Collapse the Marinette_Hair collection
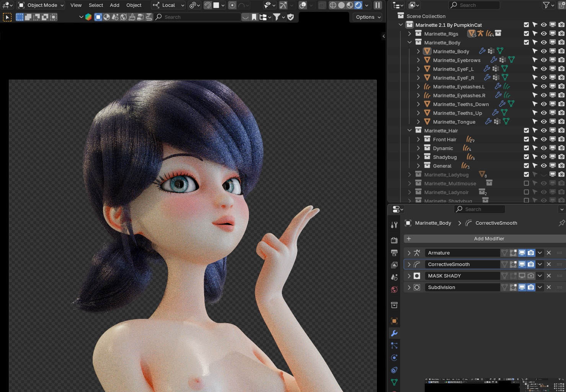Viewport: 566px width, 392px height. pos(409,131)
